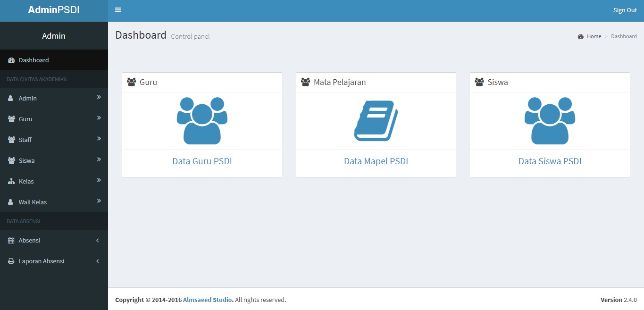Open the Staff menu item
The image size is (644, 310).
click(x=25, y=140)
